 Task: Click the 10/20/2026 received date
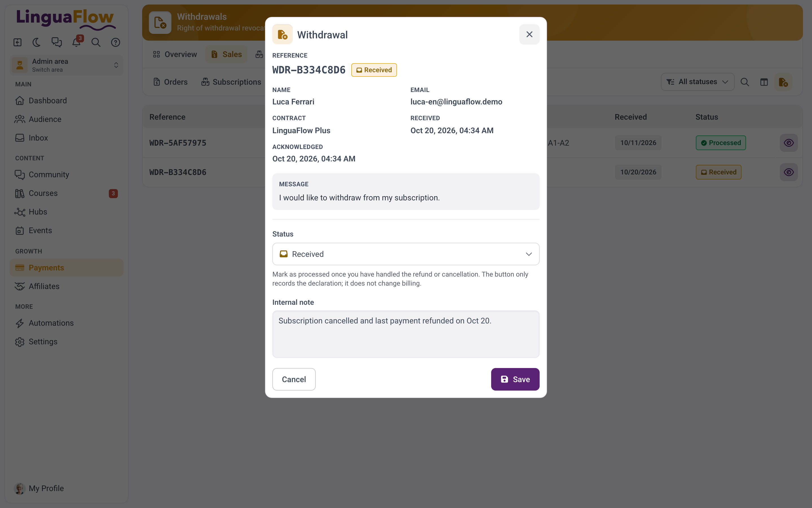click(638, 172)
